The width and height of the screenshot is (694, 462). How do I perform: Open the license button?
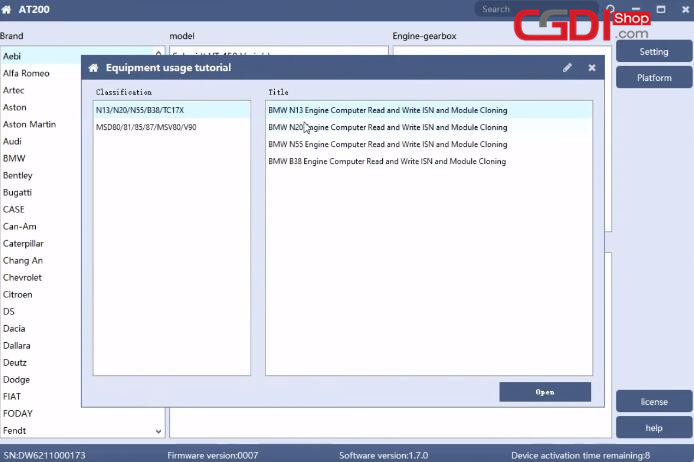[653, 402]
